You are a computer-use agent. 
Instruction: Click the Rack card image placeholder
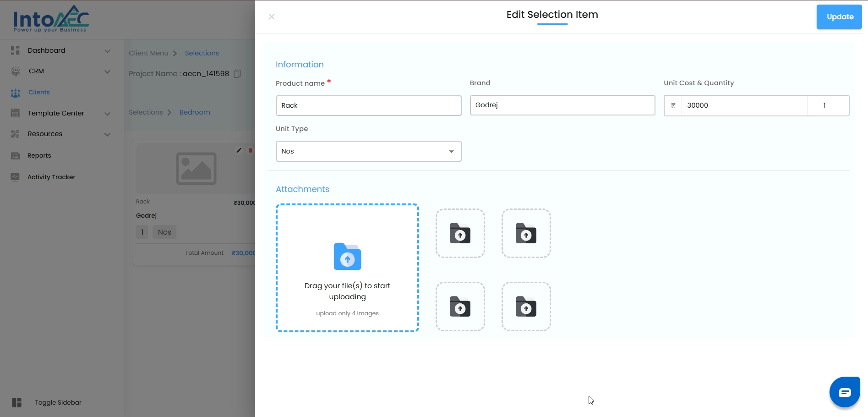click(x=196, y=169)
